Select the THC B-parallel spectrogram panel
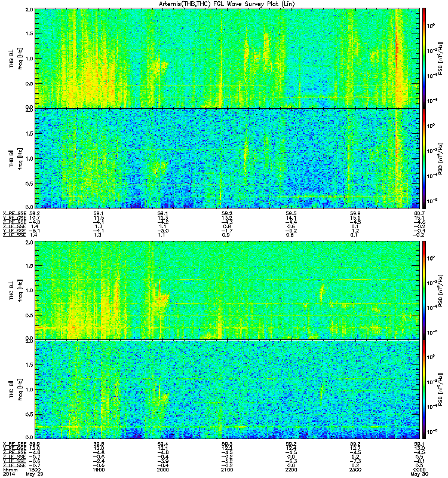 coord(227,390)
